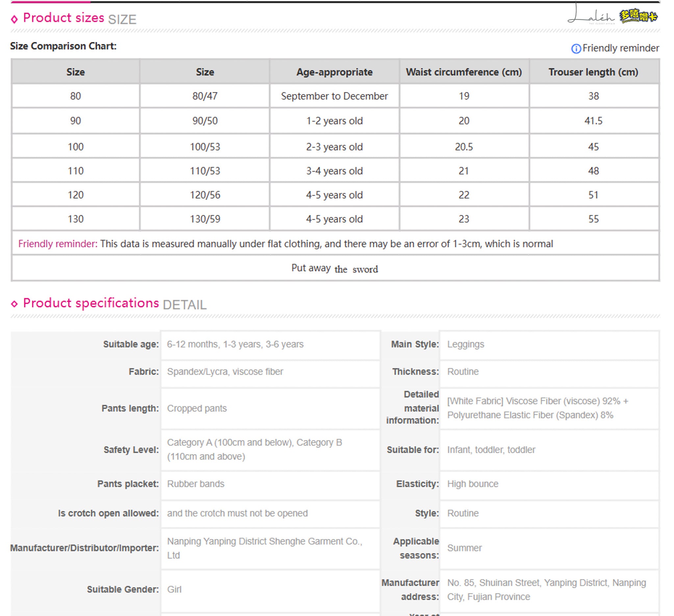Click the pink diamond beside Product sizes
Image resolution: width=674 pixels, height=616 pixels.
(14, 19)
